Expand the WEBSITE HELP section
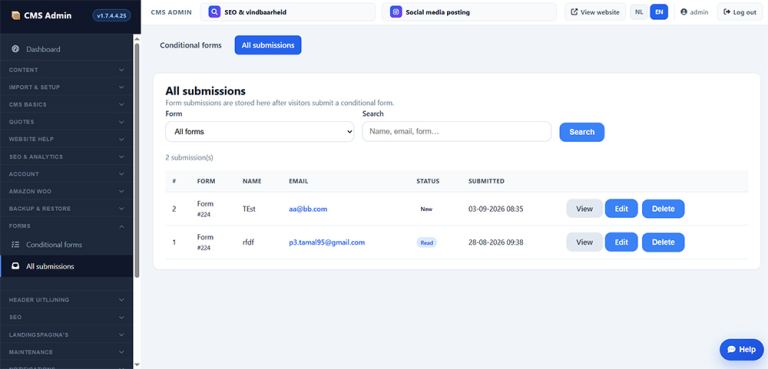Screen dimensions: 768x369 pos(67,139)
